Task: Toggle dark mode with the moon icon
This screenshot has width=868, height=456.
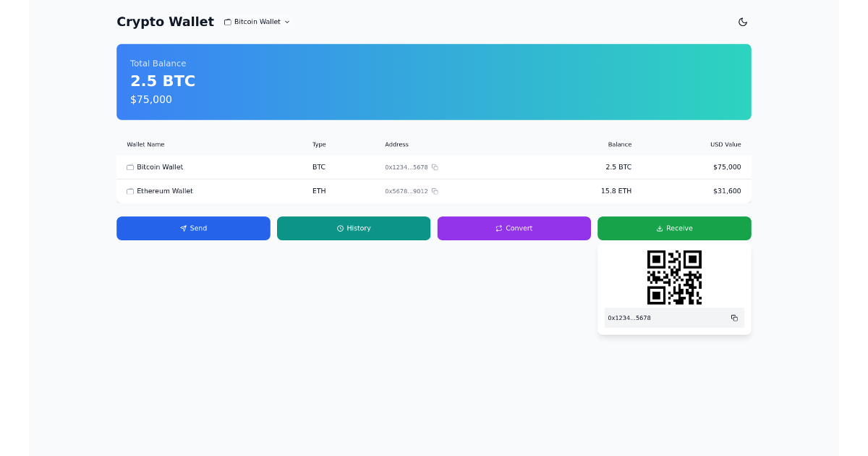Action: click(x=743, y=22)
